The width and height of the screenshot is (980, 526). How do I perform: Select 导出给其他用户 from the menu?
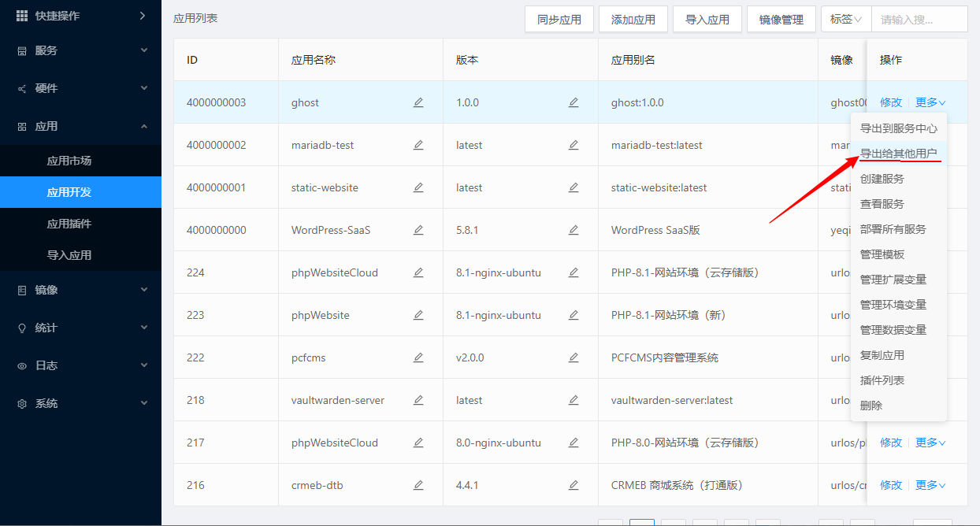pos(898,154)
